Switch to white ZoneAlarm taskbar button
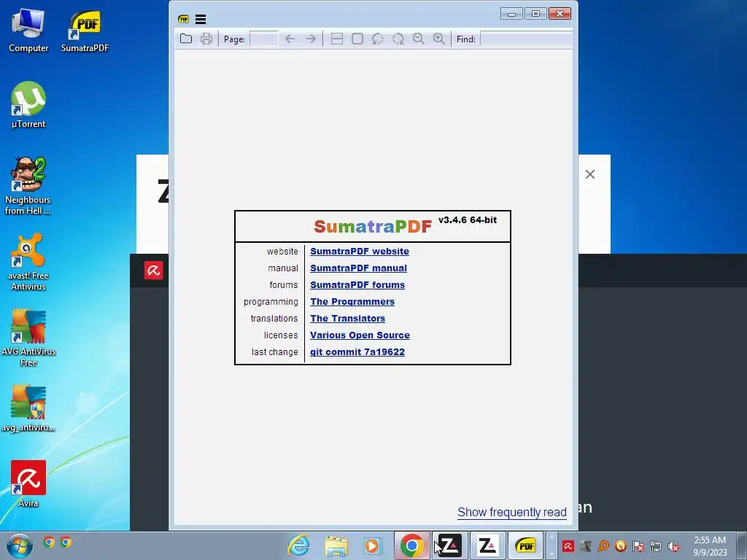Screen dimensions: 747x560 point(487,545)
